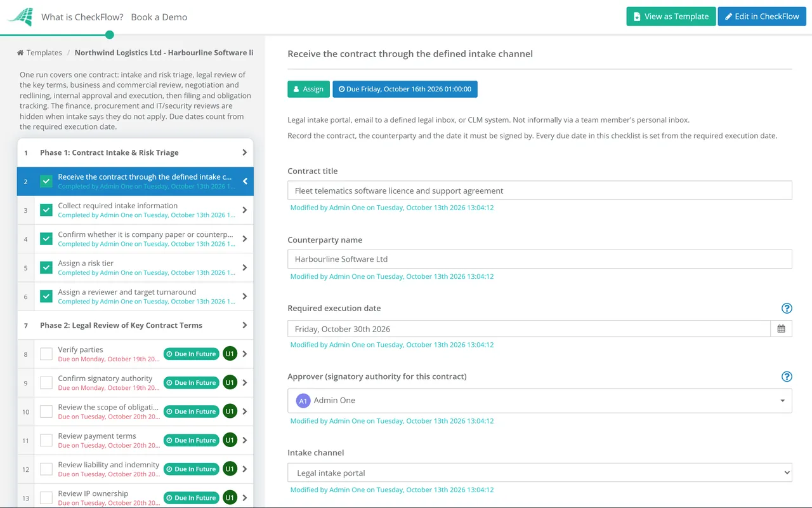Click Due In Future badge for Review payment terms
Screen dimensions: 812x508
(191, 440)
